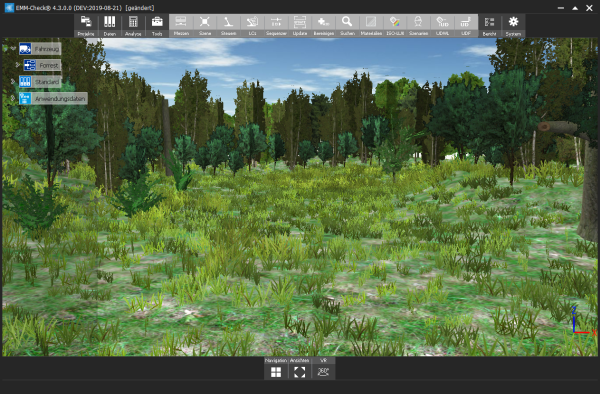Select the Bereinigen cleanup tool

click(323, 26)
